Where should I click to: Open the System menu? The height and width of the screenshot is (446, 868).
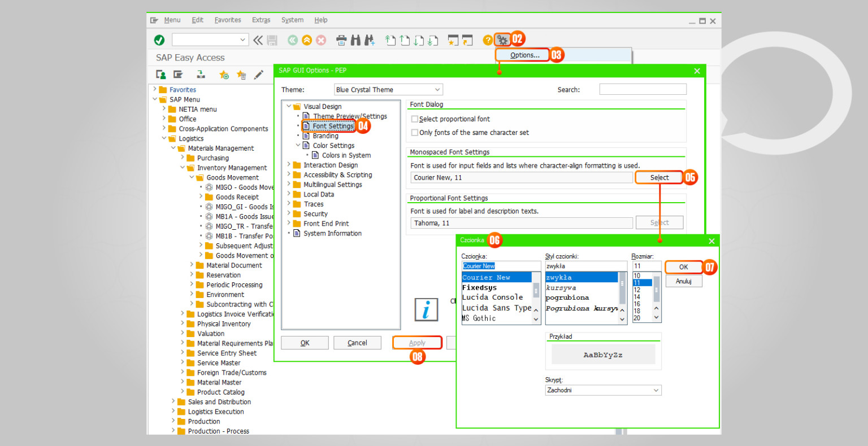[292, 20]
